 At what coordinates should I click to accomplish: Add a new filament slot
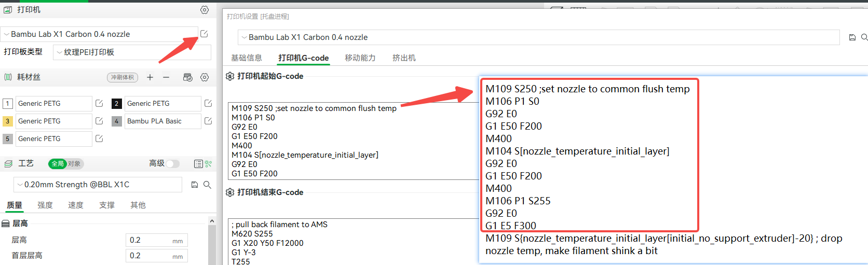[150, 77]
